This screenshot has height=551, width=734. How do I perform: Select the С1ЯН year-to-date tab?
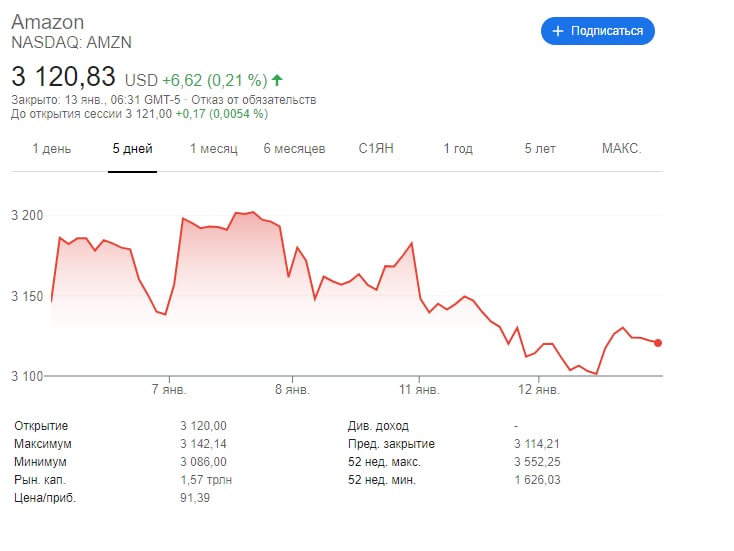click(377, 149)
